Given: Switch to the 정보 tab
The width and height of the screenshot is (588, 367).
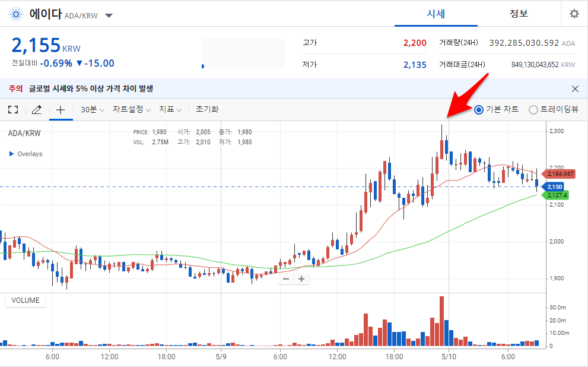Looking at the screenshot, I should 519,14.
